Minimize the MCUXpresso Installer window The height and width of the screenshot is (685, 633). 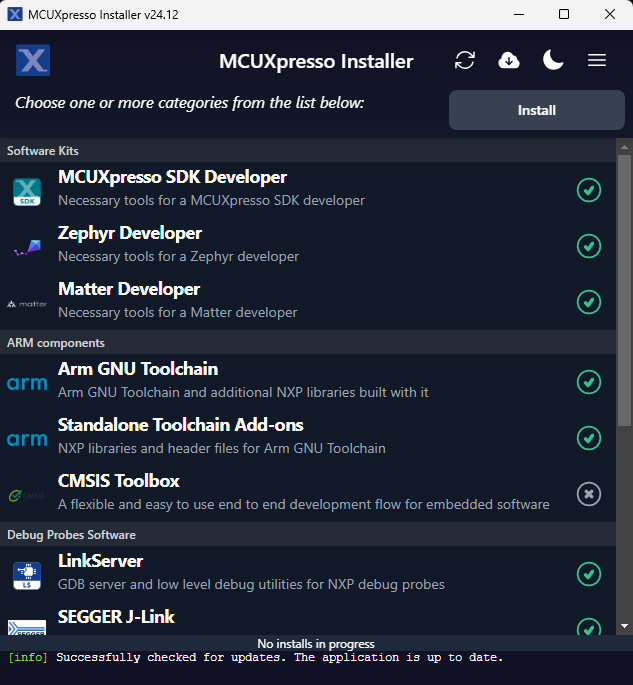pyautogui.click(x=519, y=14)
